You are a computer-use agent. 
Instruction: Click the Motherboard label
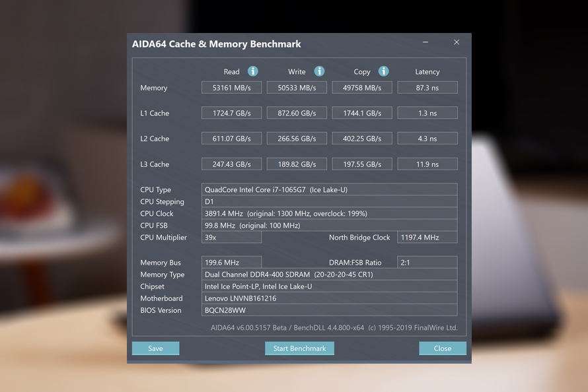click(x=161, y=298)
